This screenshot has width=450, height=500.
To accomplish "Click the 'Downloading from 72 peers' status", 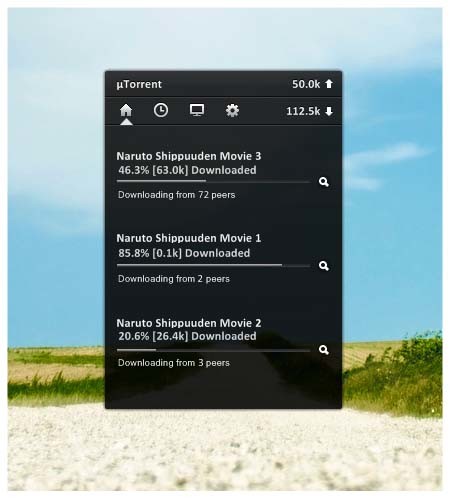I will coord(176,195).
